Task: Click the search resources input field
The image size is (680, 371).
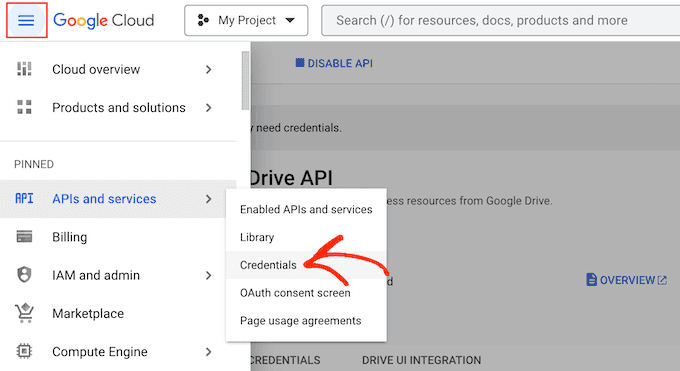Action: coord(500,20)
